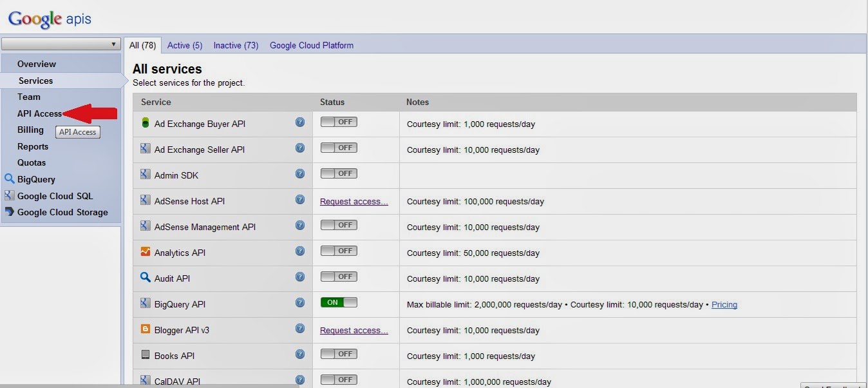Open Billing in the sidebar
The height and width of the screenshot is (388, 868).
point(30,130)
